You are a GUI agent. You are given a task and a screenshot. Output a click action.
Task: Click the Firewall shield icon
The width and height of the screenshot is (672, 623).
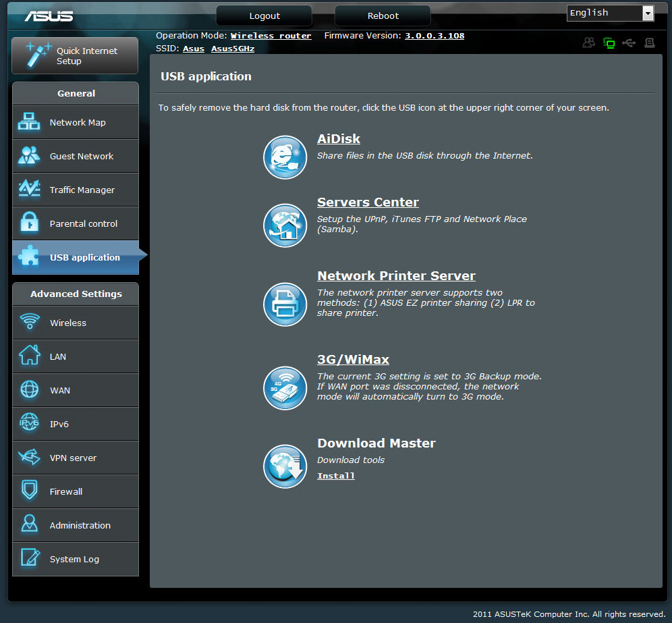(x=30, y=489)
